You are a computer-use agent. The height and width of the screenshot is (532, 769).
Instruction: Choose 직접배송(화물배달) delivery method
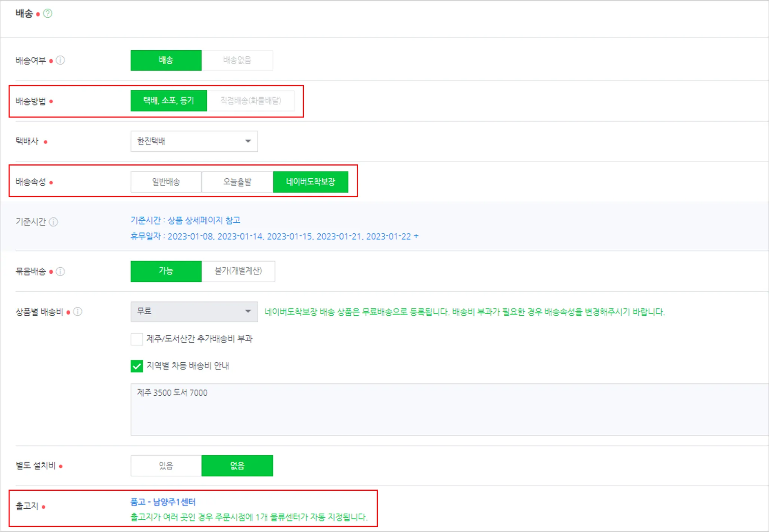pyautogui.click(x=250, y=101)
